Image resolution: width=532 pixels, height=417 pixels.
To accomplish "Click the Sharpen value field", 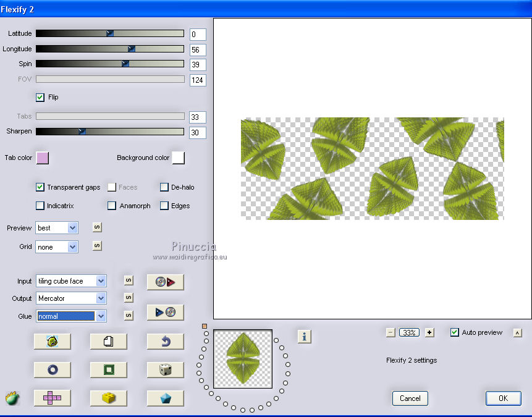I will [x=198, y=132].
